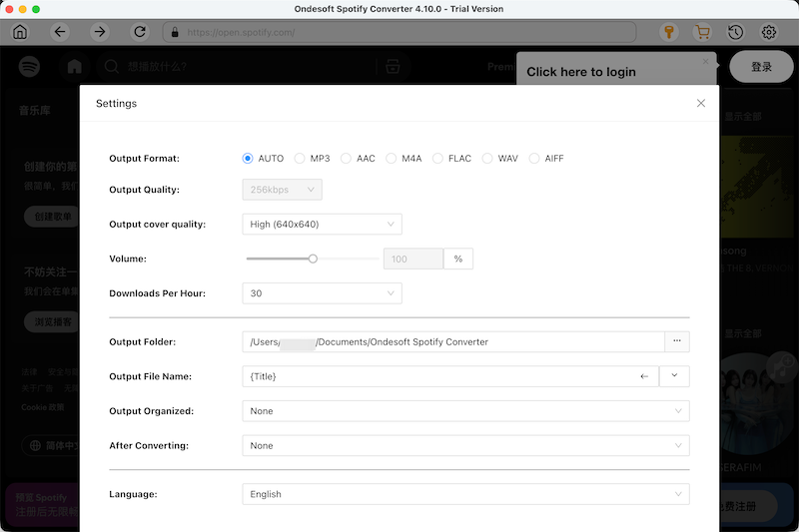
Task: Go back with the left arrow button
Action: (x=60, y=32)
